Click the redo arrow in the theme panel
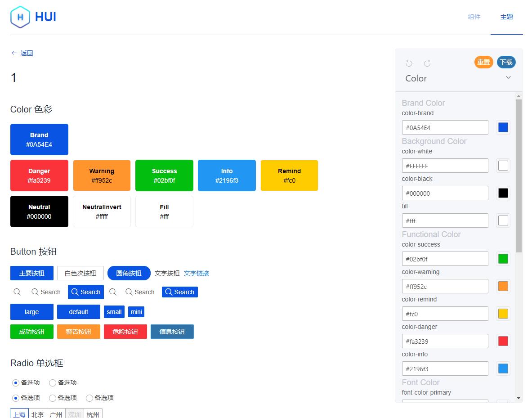The width and height of the screenshot is (532, 418). coord(427,63)
